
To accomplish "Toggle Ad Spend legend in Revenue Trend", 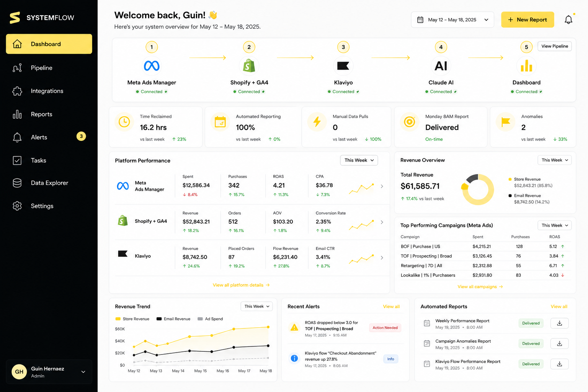I will pos(210,319).
